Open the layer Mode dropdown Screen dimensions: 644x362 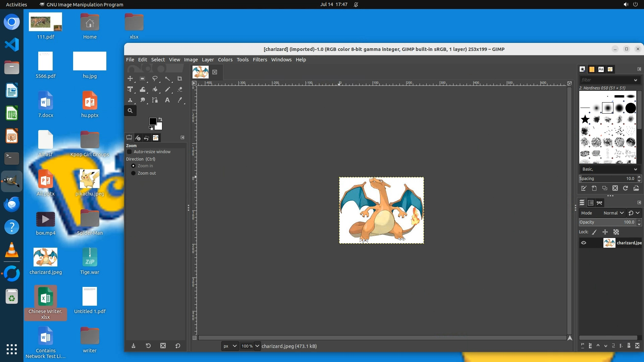[x=613, y=213]
